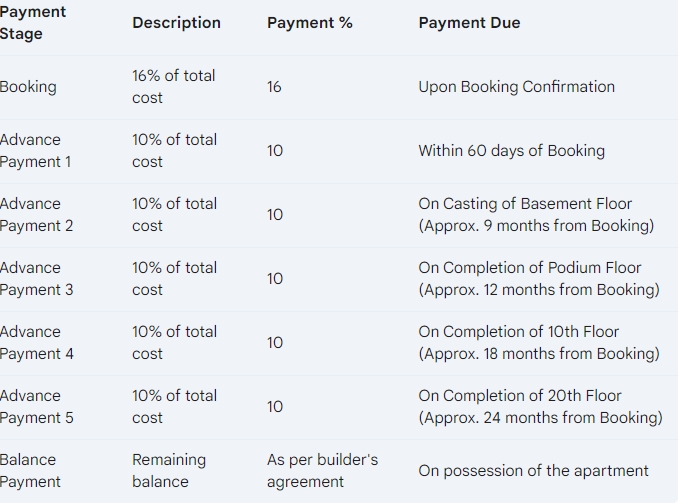The height and width of the screenshot is (503, 678).
Task: Select On Completion of Podium Floor cell
Action: click(x=539, y=279)
